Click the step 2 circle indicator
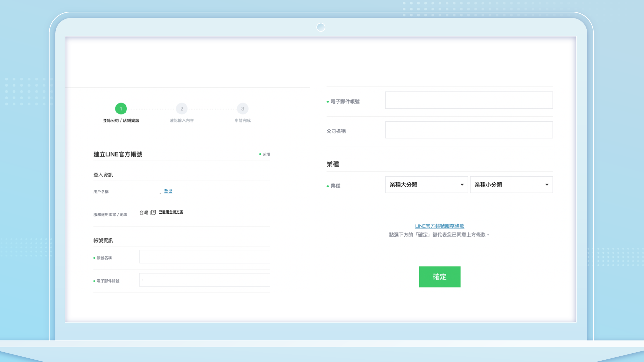This screenshot has height=362, width=644. [182, 109]
